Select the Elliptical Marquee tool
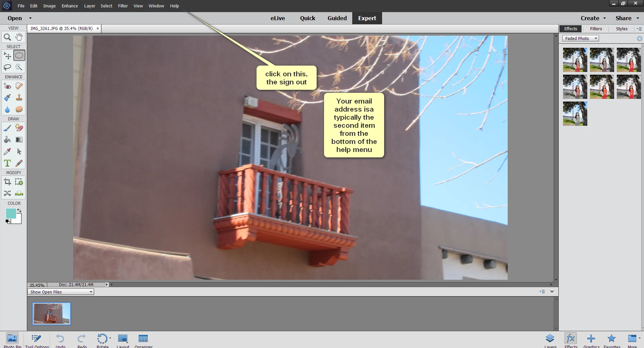 coord(19,55)
